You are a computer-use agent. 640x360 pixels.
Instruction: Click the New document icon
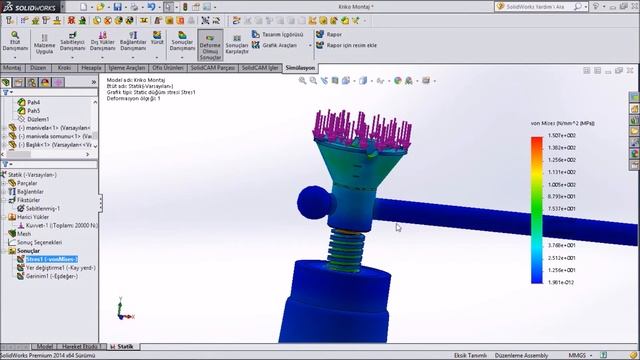(x=83, y=7)
